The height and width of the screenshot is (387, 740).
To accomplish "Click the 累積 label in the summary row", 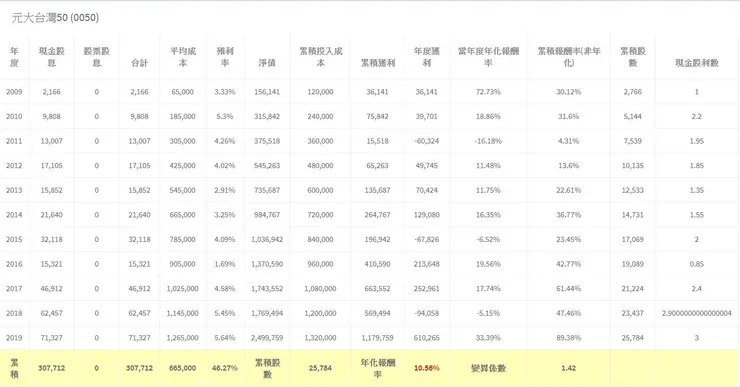I will 14,368.
